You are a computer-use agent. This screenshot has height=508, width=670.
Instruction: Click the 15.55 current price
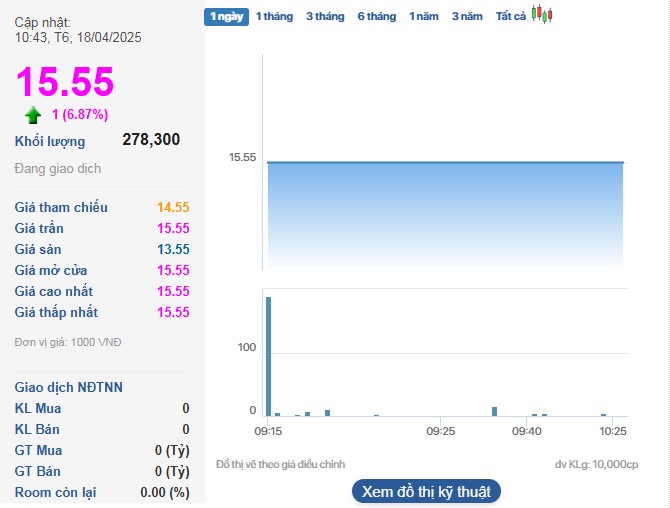65,82
